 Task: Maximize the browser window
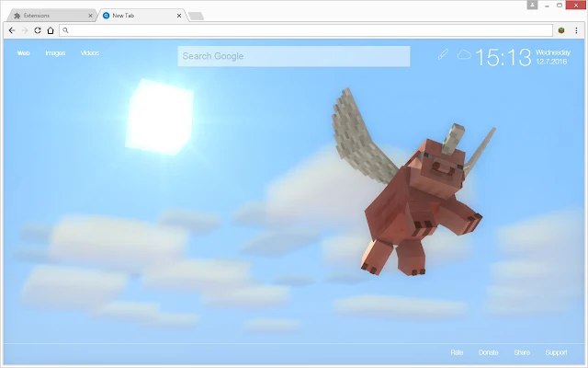click(560, 6)
